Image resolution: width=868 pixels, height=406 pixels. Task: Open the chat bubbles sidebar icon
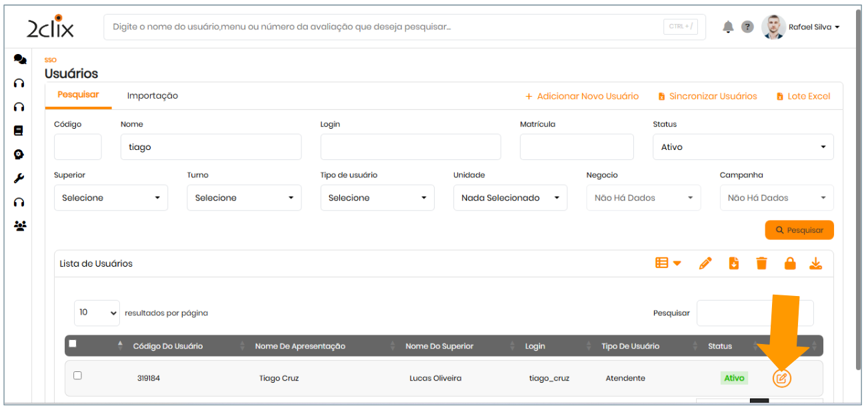coord(20,59)
